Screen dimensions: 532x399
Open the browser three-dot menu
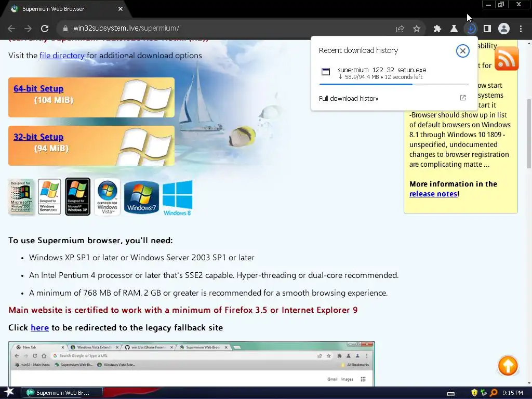[x=521, y=29]
